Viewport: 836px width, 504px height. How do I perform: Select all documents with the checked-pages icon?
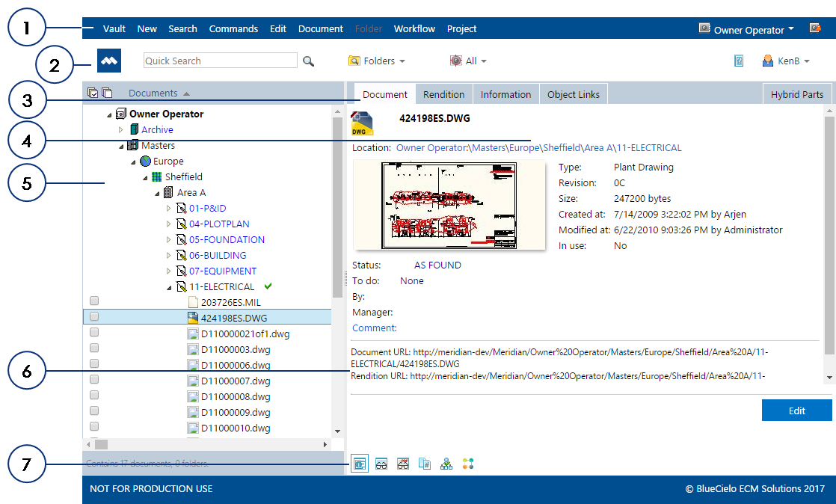point(93,91)
